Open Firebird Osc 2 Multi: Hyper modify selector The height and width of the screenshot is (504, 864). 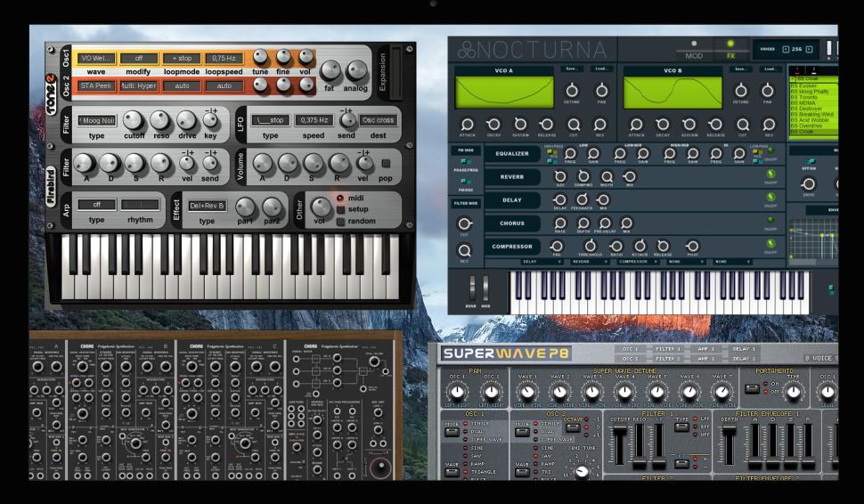coord(139,85)
